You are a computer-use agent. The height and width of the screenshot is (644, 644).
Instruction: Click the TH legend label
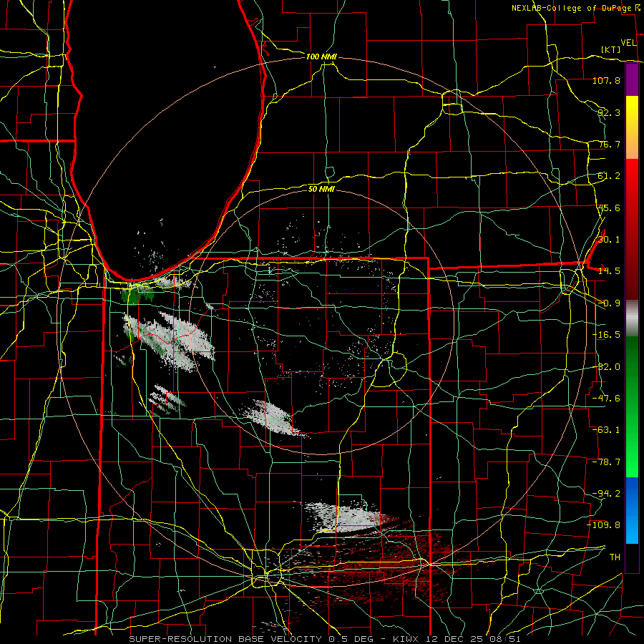[x=615, y=557]
